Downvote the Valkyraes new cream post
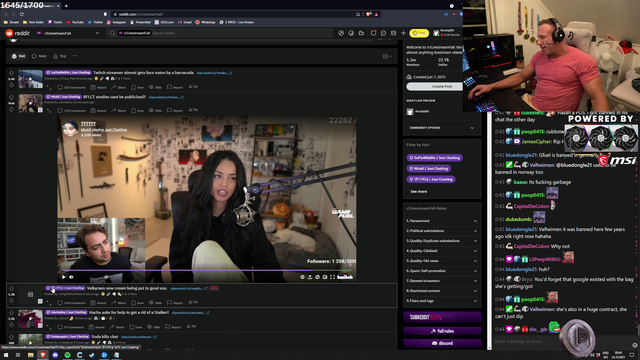640x360 pixels. coord(11,300)
